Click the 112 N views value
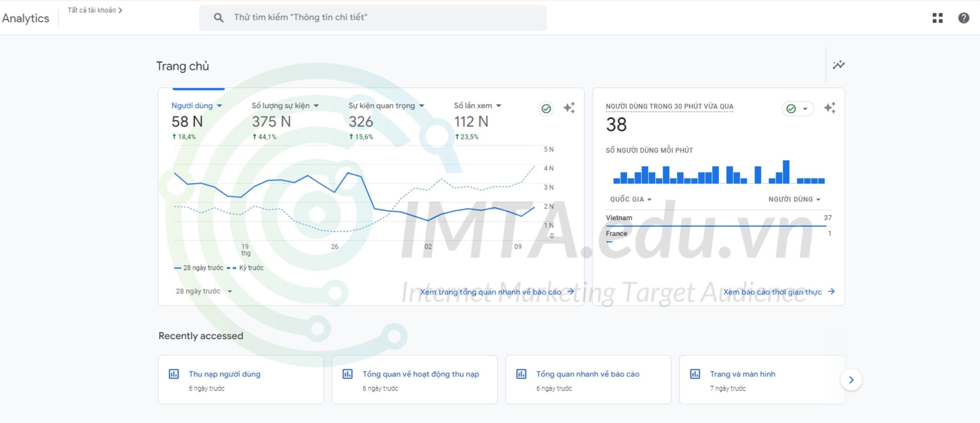 click(471, 122)
